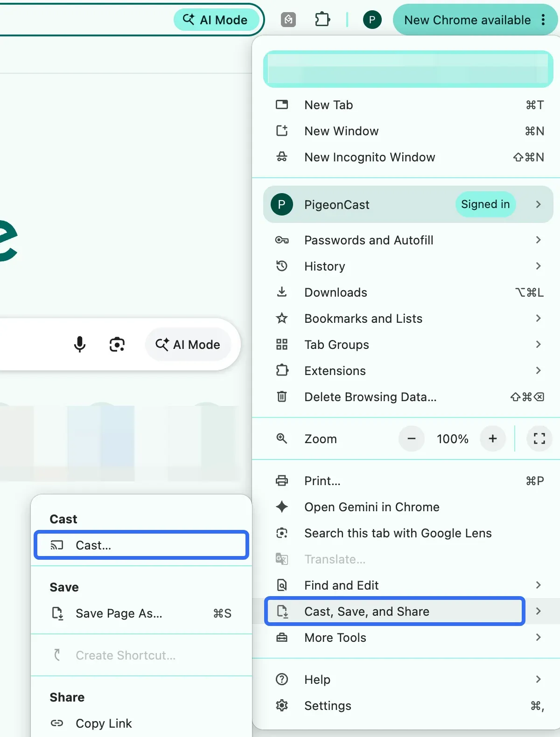Click the Google Lens icon in menu
Viewport: 560px width, 737px height.
[x=282, y=533]
